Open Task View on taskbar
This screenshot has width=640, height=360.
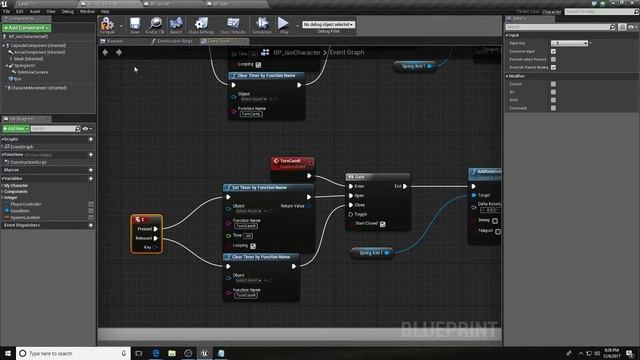click(139, 353)
